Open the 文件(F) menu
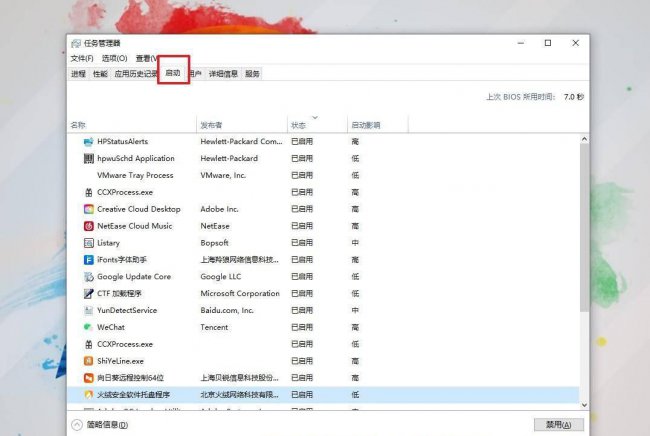Viewport: 650px width, 436px height. click(x=82, y=58)
